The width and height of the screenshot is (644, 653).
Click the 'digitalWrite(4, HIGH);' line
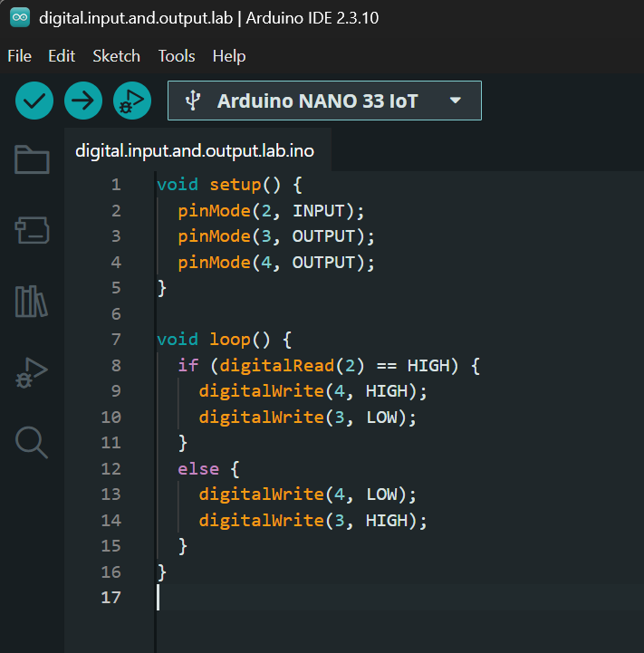pos(312,391)
